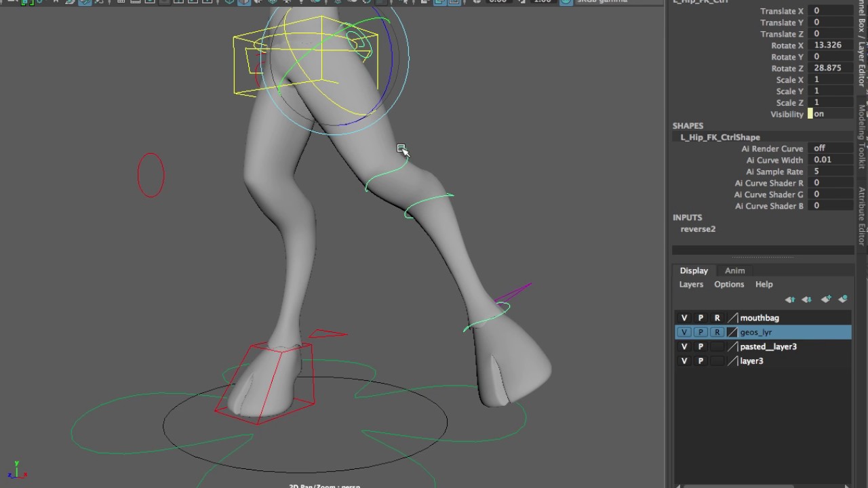The image size is (868, 488).
Task: Click the Visibility value field showing on
Action: 832,114
